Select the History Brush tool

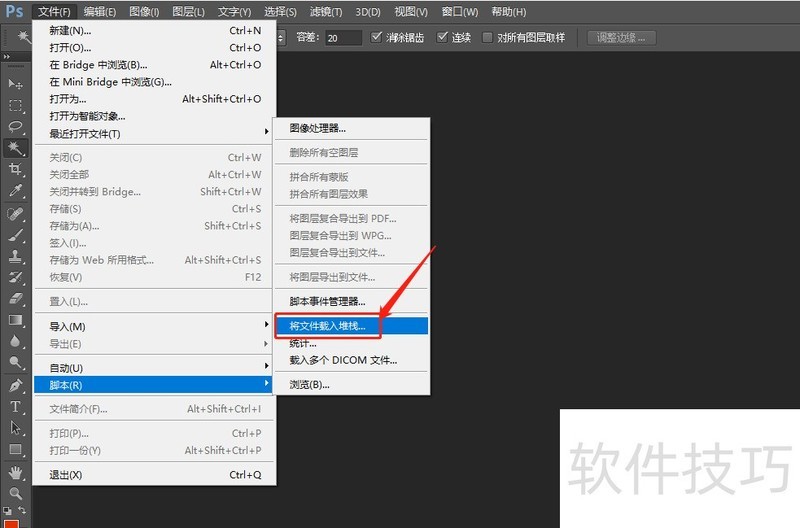15,277
